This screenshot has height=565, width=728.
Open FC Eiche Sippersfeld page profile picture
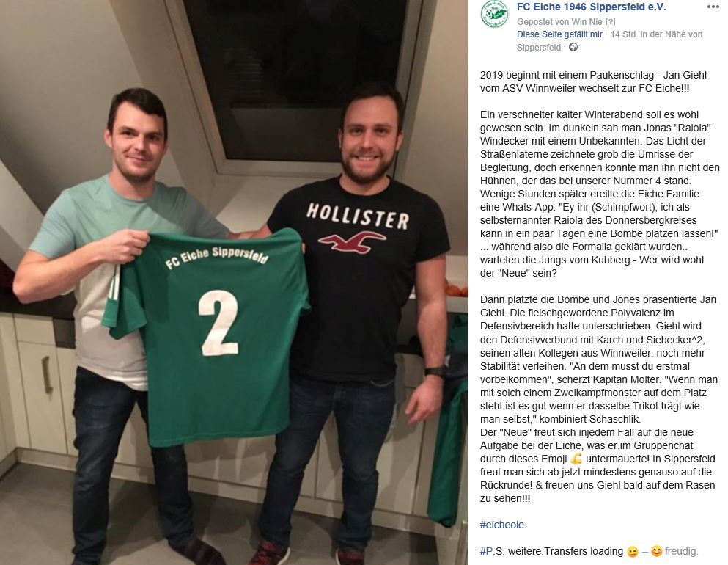pos(494,14)
